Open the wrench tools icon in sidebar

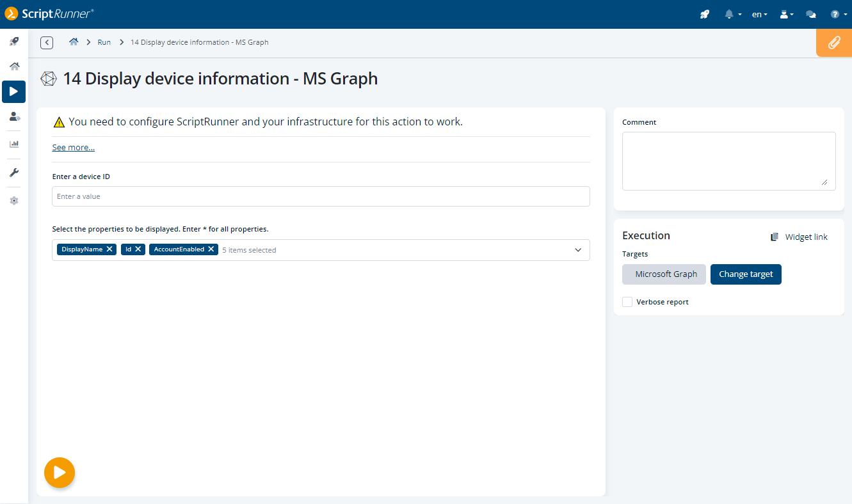click(x=14, y=173)
